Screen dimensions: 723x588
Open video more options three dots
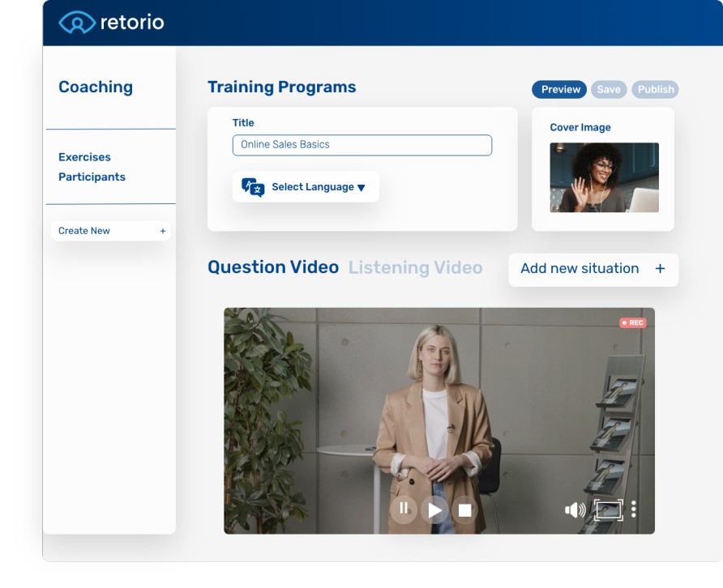pos(634,509)
